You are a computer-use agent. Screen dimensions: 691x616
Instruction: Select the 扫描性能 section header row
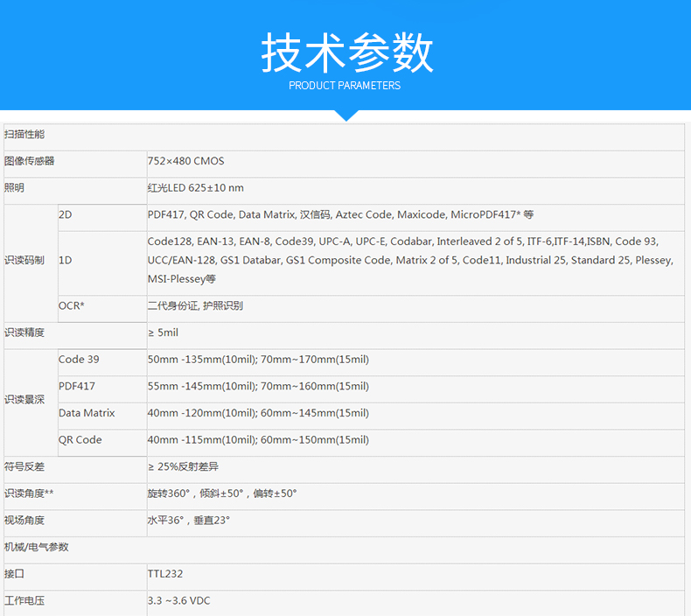coord(24,135)
